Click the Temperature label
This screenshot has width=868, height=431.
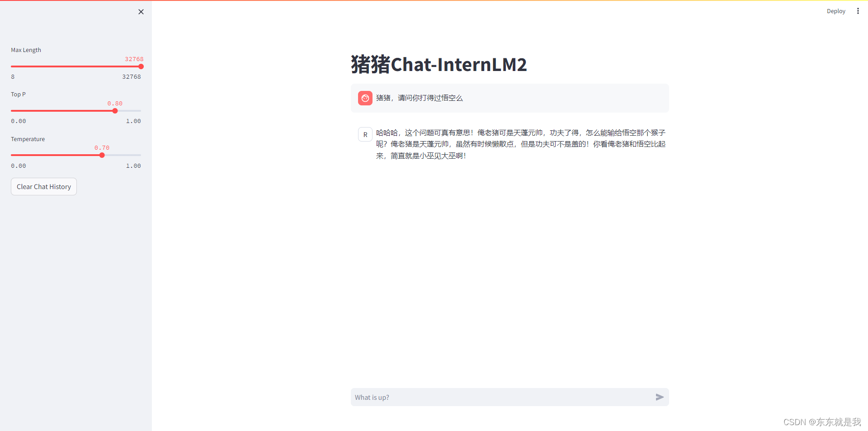click(x=28, y=139)
